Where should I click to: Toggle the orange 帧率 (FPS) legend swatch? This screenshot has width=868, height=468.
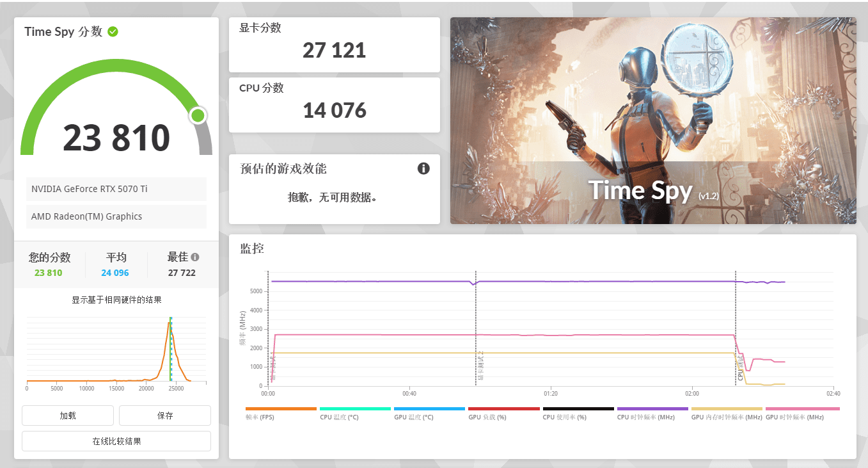[281, 408]
